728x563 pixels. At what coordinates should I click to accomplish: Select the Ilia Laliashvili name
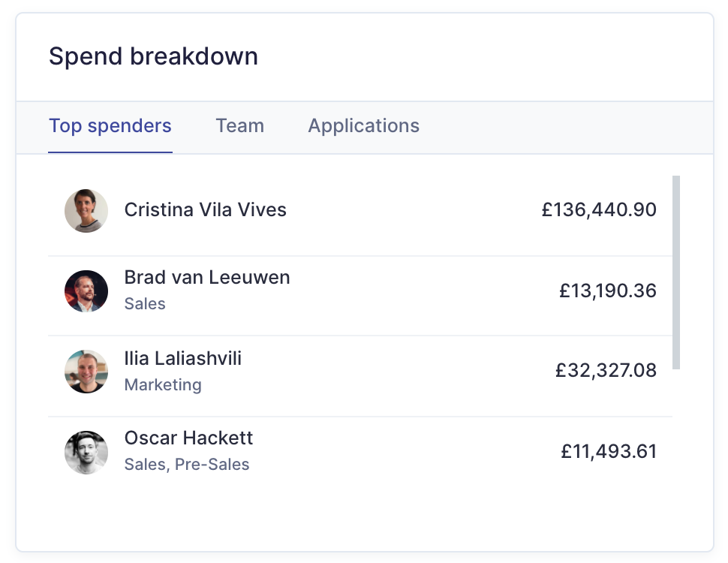click(x=183, y=359)
